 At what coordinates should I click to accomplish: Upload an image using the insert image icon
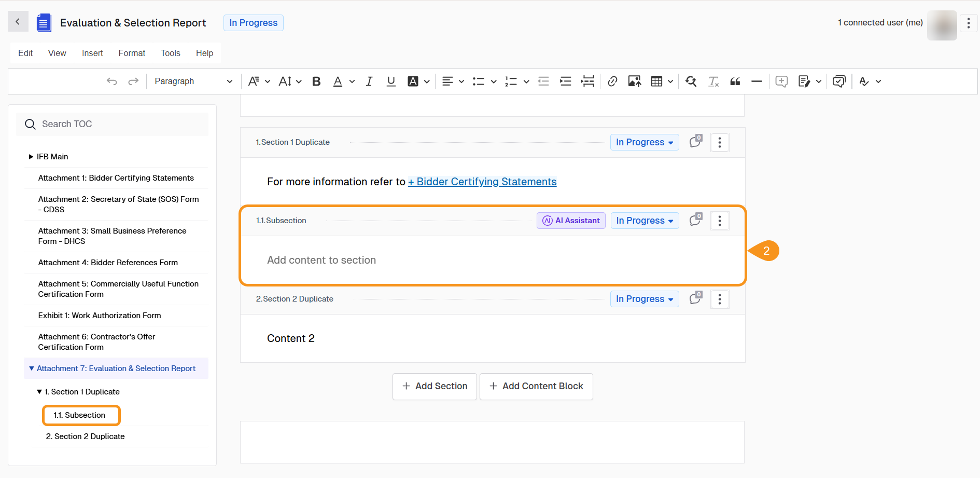634,81
